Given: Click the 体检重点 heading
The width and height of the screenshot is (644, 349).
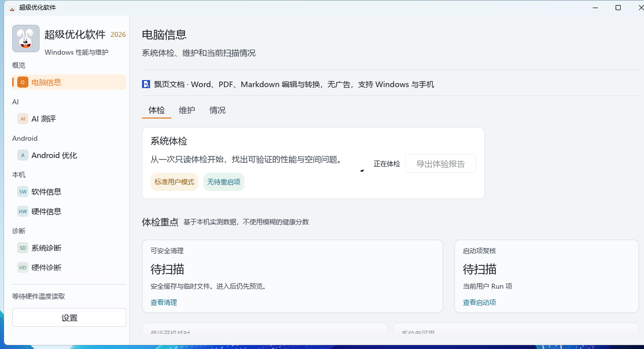Looking at the screenshot, I should click(160, 222).
